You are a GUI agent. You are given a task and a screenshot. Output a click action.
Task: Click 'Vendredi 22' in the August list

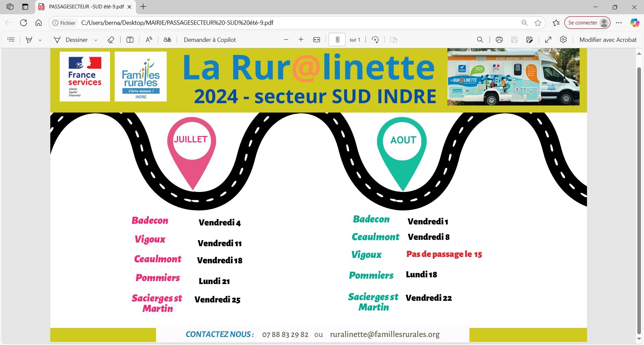pos(429,298)
